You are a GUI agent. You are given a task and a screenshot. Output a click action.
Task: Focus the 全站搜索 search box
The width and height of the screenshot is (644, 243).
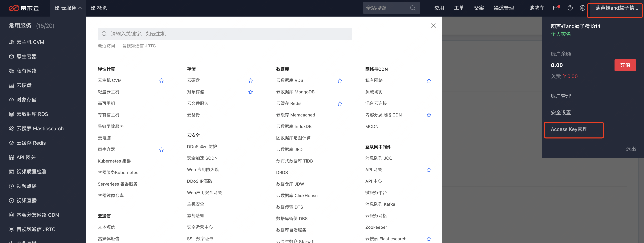point(391,8)
